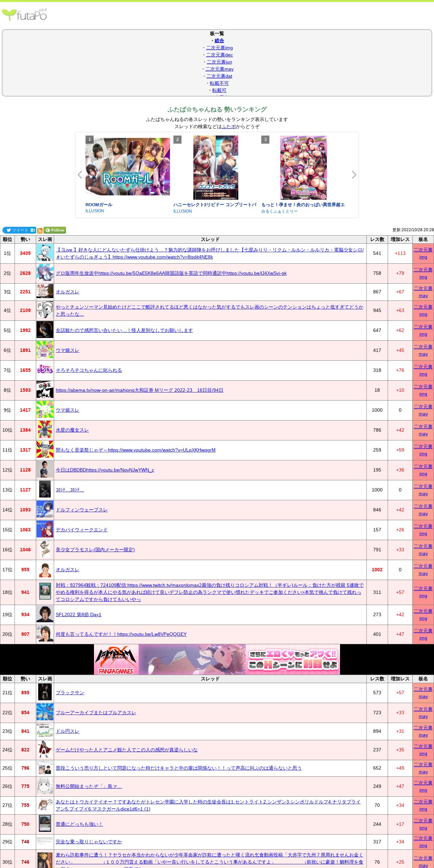Click the futaPo logo

tap(24, 15)
